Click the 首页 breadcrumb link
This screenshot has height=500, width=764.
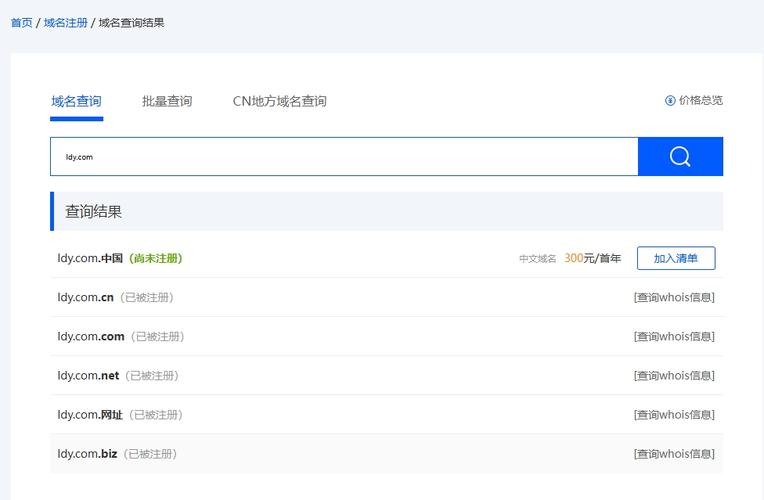(21, 23)
